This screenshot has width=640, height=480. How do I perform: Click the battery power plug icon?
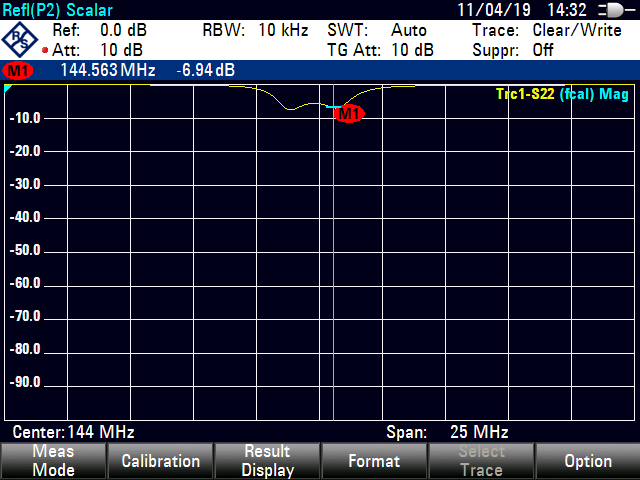click(609, 10)
